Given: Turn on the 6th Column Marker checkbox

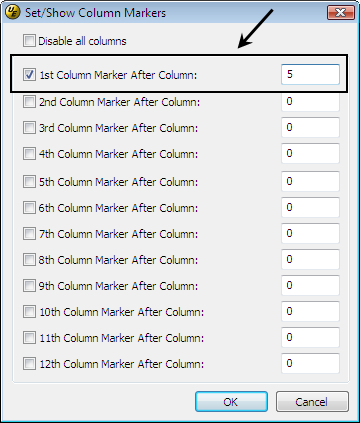Looking at the screenshot, I should [29, 208].
